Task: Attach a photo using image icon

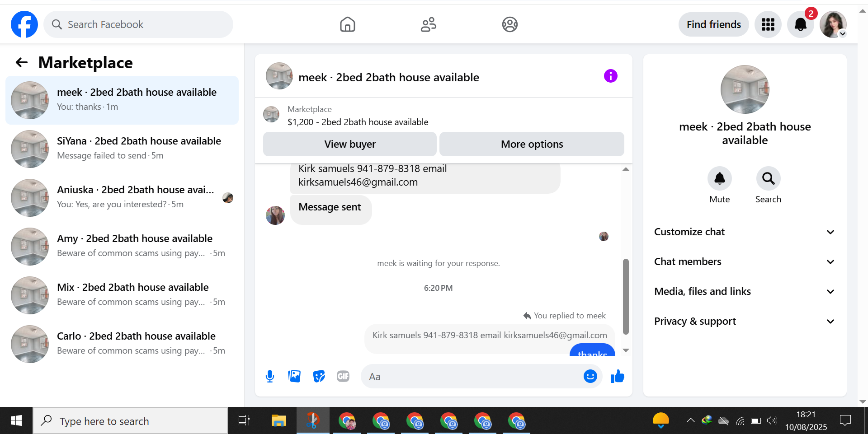Action: pos(294,376)
